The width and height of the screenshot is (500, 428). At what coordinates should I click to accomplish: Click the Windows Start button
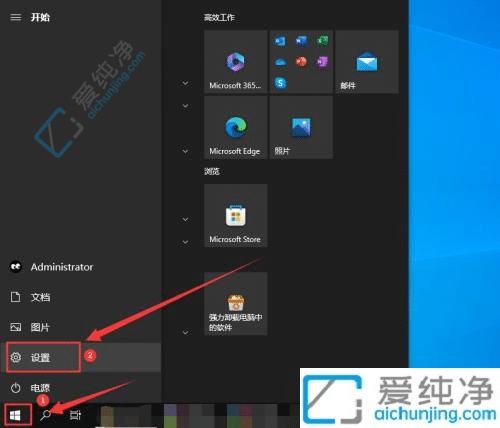point(15,415)
